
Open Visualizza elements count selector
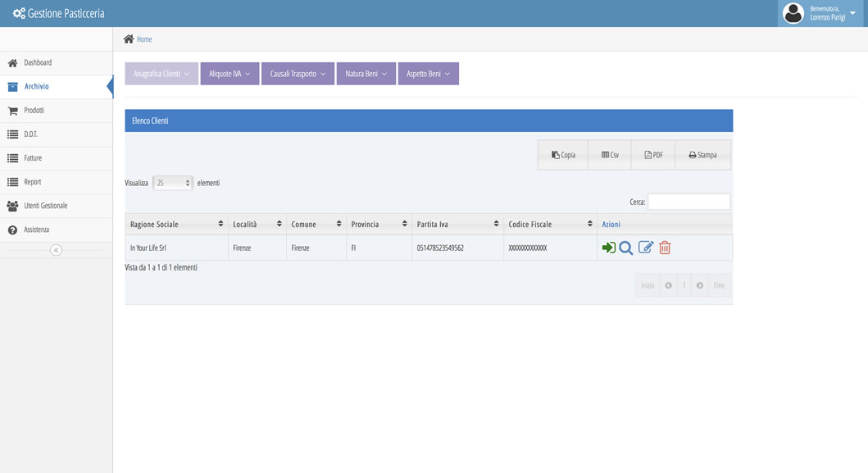point(173,183)
